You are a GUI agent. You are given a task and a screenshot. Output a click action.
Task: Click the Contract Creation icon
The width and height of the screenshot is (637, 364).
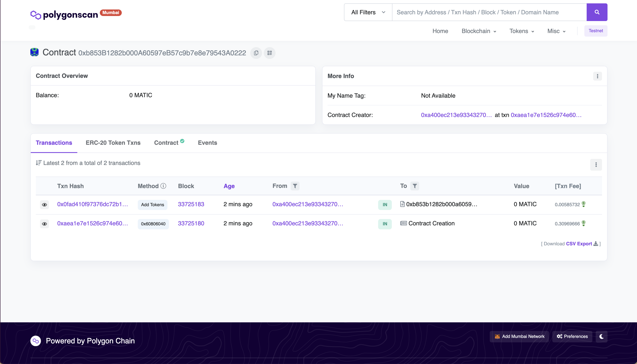(x=403, y=223)
